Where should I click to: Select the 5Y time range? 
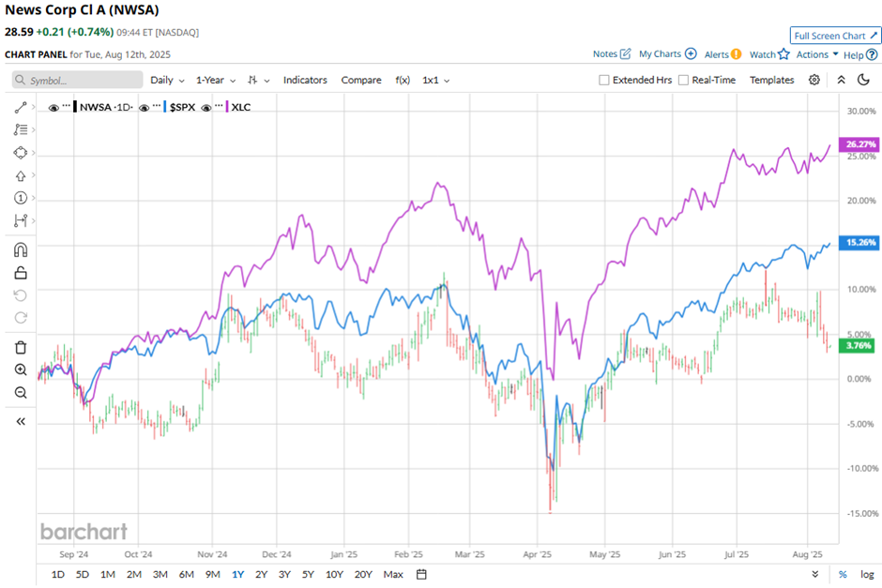[x=308, y=574]
